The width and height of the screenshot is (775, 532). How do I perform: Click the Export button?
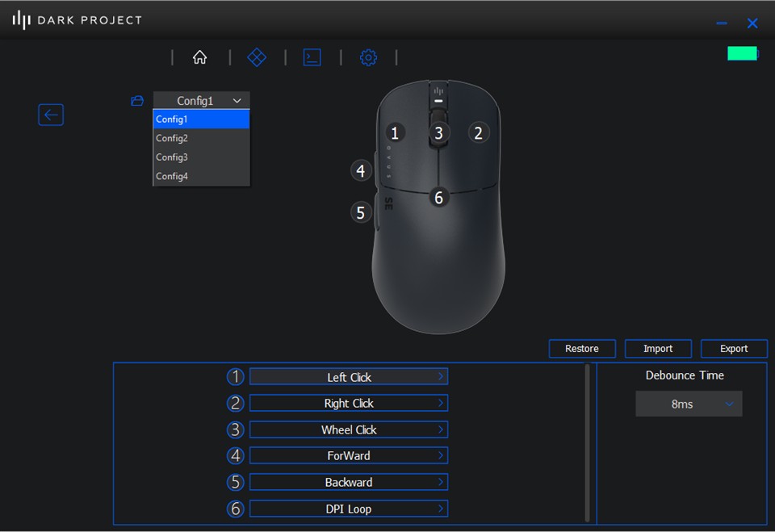734,349
